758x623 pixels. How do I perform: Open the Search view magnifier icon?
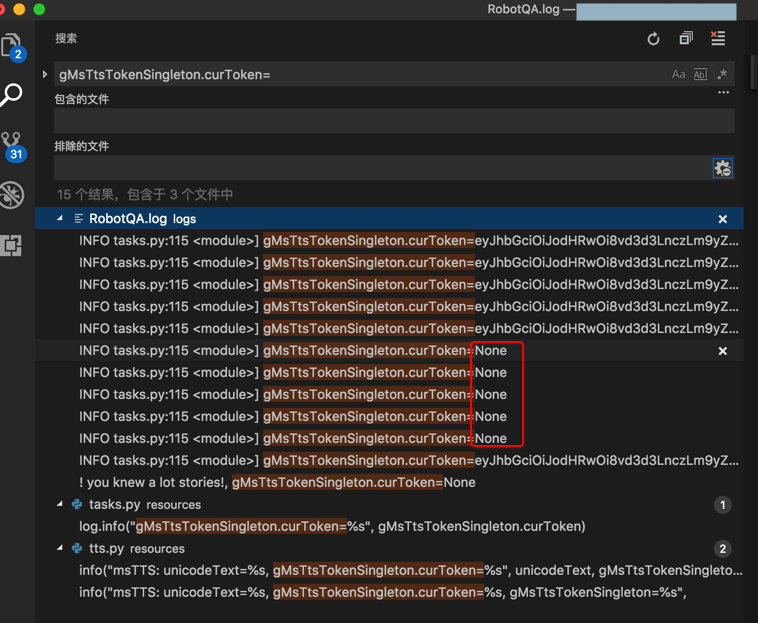[x=12, y=95]
